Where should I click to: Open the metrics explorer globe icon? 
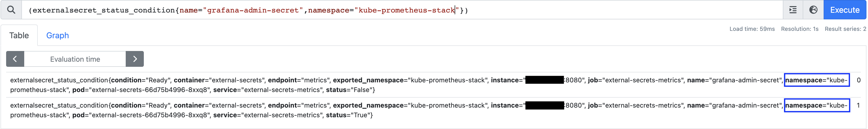(813, 10)
